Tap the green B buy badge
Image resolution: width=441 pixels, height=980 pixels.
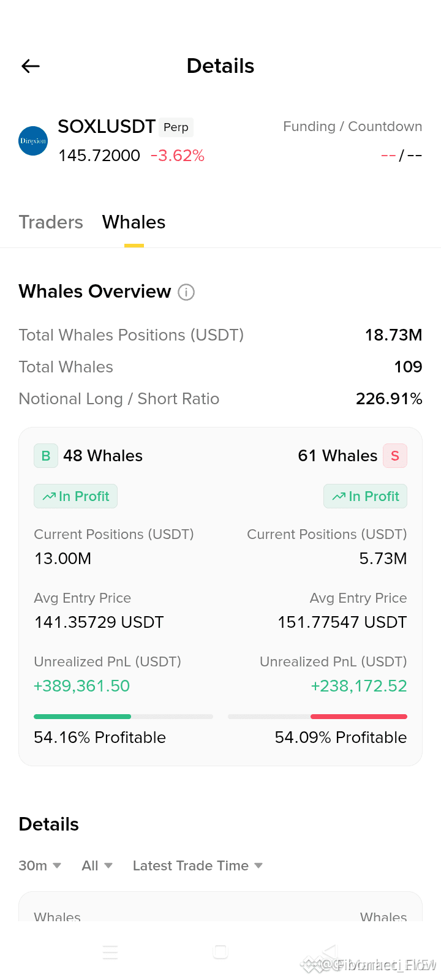pyautogui.click(x=46, y=456)
